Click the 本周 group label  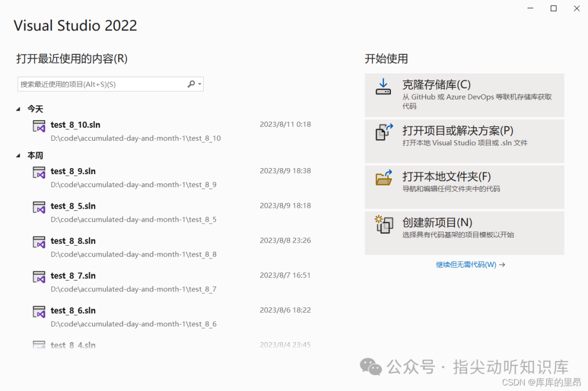pyautogui.click(x=35, y=156)
